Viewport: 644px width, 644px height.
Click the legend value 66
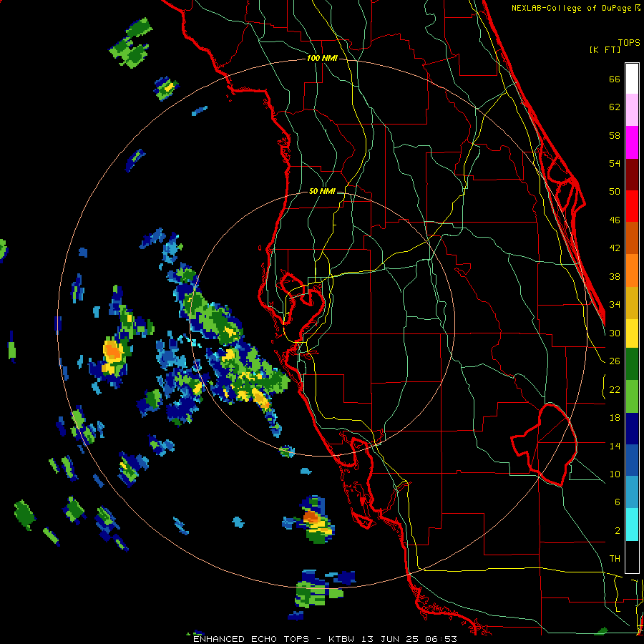[x=615, y=79]
